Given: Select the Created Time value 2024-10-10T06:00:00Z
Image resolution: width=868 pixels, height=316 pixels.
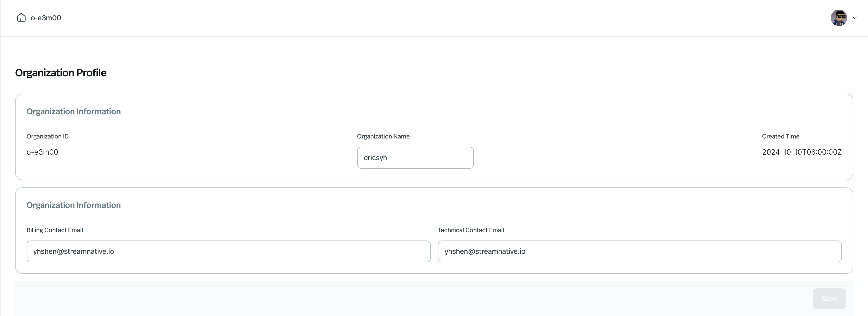Looking at the screenshot, I should point(802,152).
